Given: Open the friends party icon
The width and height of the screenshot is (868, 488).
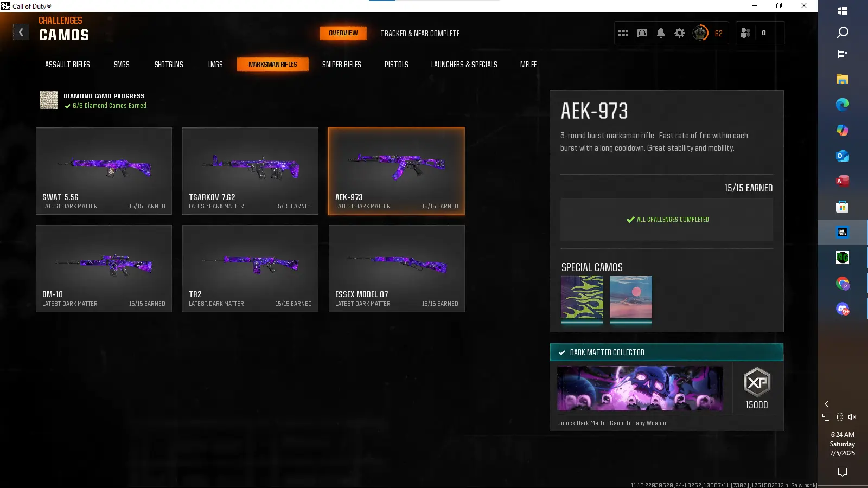Looking at the screenshot, I should [x=746, y=33].
